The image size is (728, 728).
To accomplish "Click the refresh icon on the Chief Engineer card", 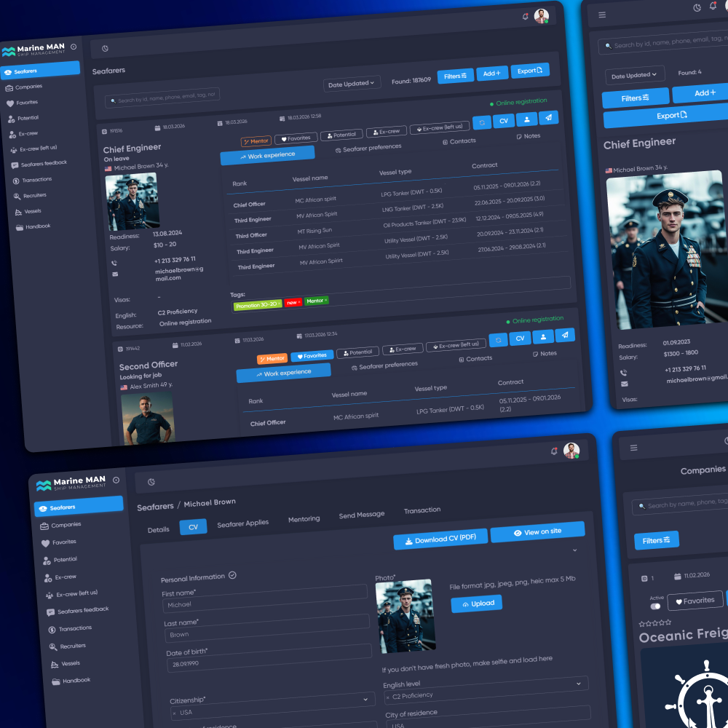I will coord(482,122).
